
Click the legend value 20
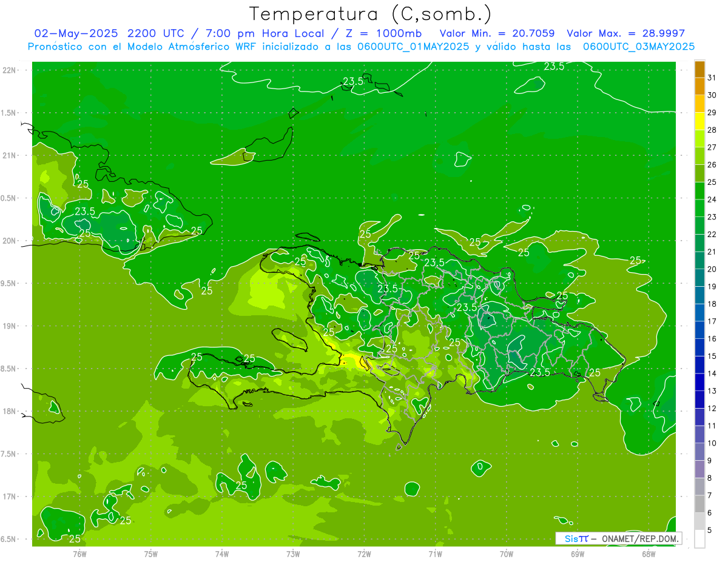click(712, 269)
